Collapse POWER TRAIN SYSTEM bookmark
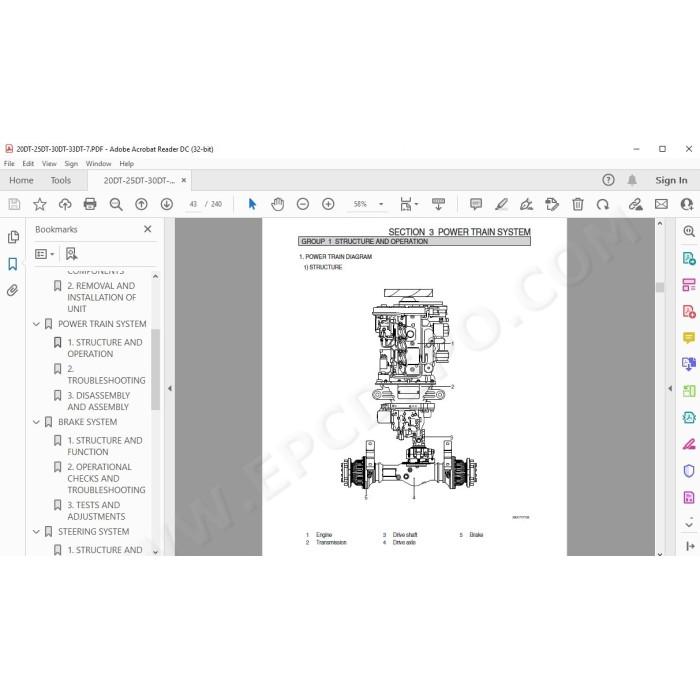The image size is (700, 700). (x=36, y=324)
